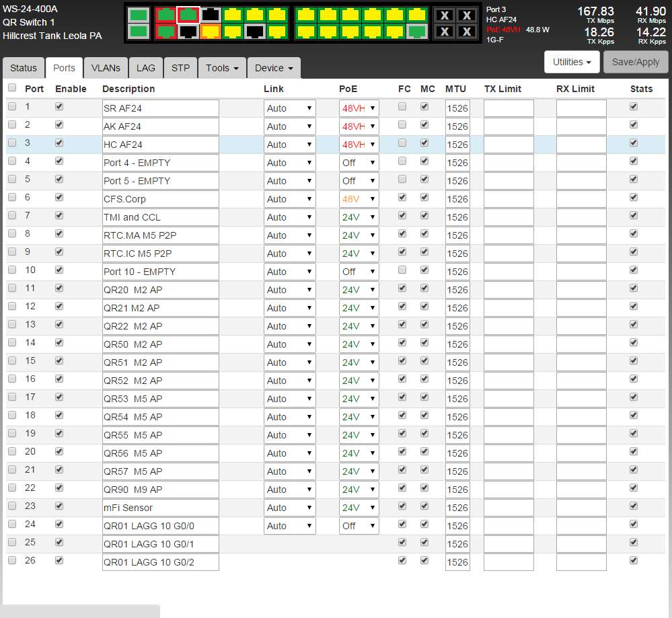Click the black port 10 icon

[255, 31]
